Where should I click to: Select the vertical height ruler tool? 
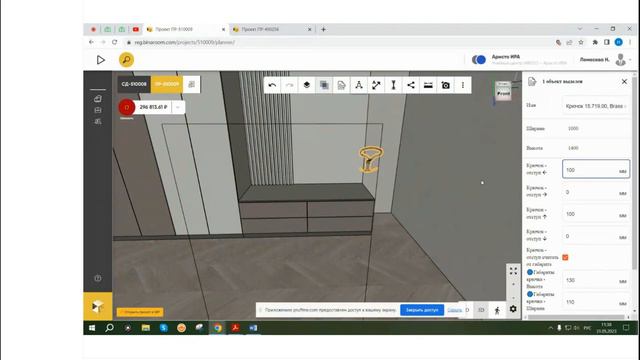point(393,85)
